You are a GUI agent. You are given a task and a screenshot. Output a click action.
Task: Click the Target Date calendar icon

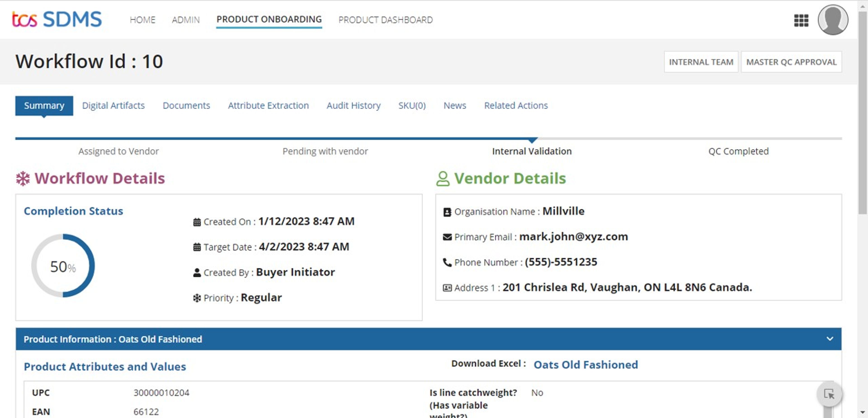(x=197, y=247)
